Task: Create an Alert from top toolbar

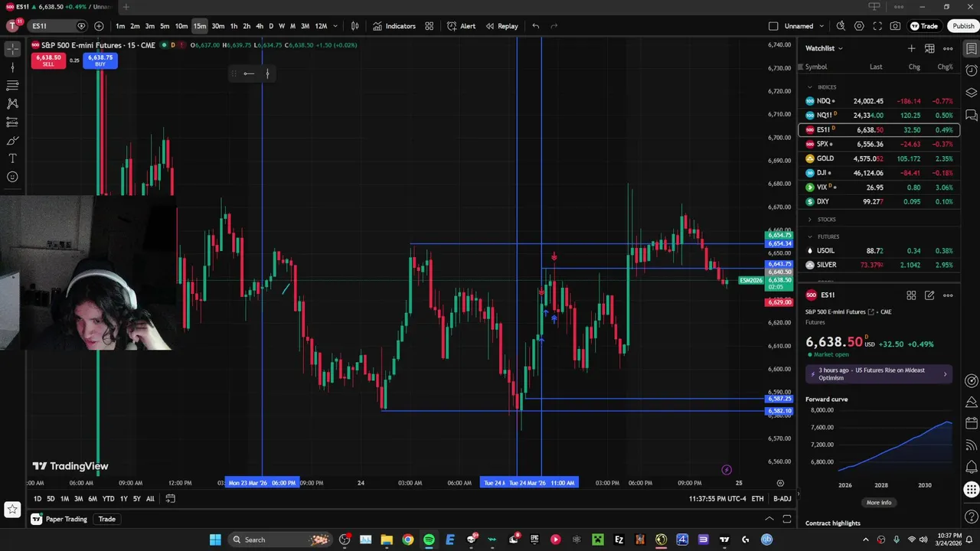Action: click(462, 26)
